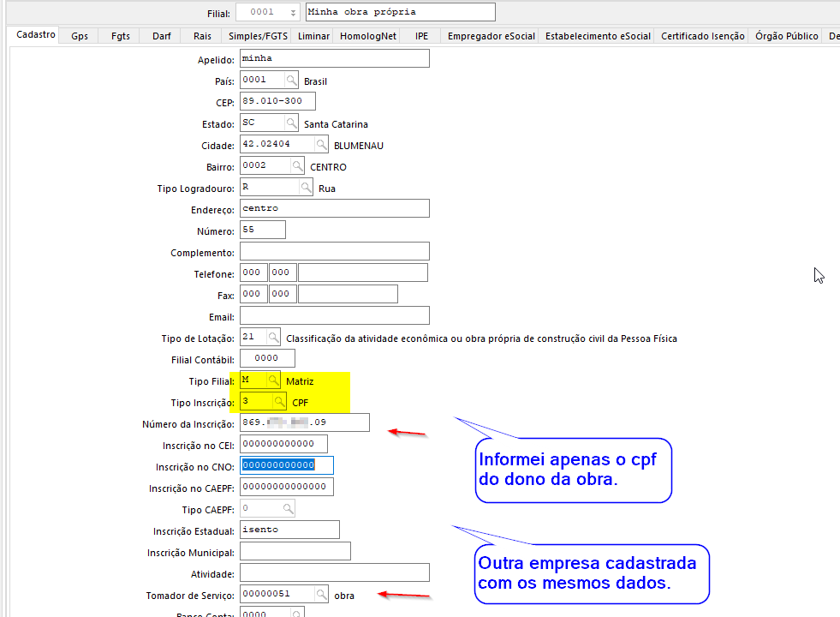Click the CEP input field
Image resolution: width=840 pixels, height=617 pixels.
pyautogui.click(x=277, y=102)
